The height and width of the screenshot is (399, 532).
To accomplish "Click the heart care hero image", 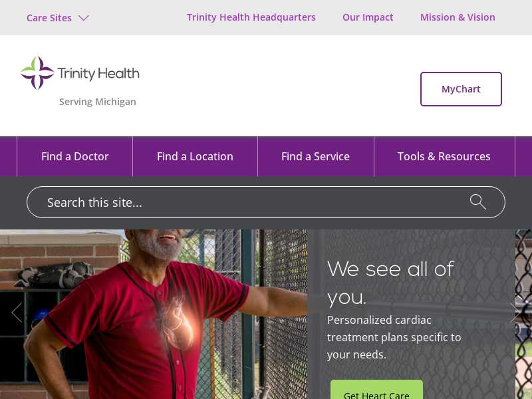I will (x=154, y=314).
